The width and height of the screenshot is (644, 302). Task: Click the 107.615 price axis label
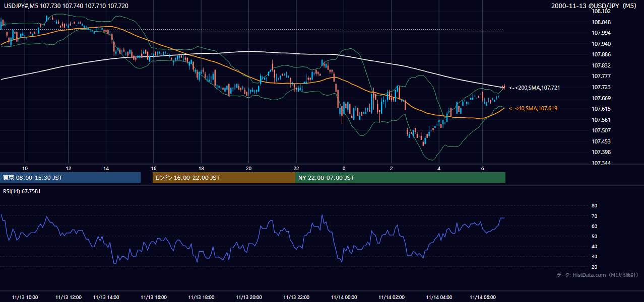click(601, 109)
